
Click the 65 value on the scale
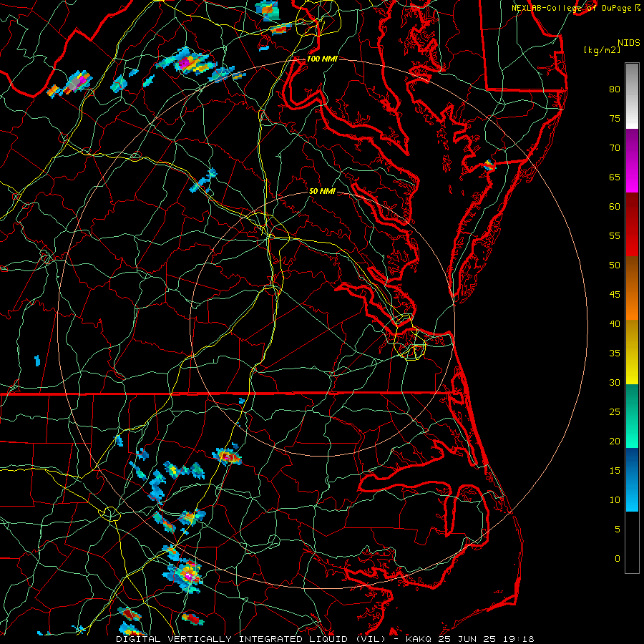pos(615,177)
